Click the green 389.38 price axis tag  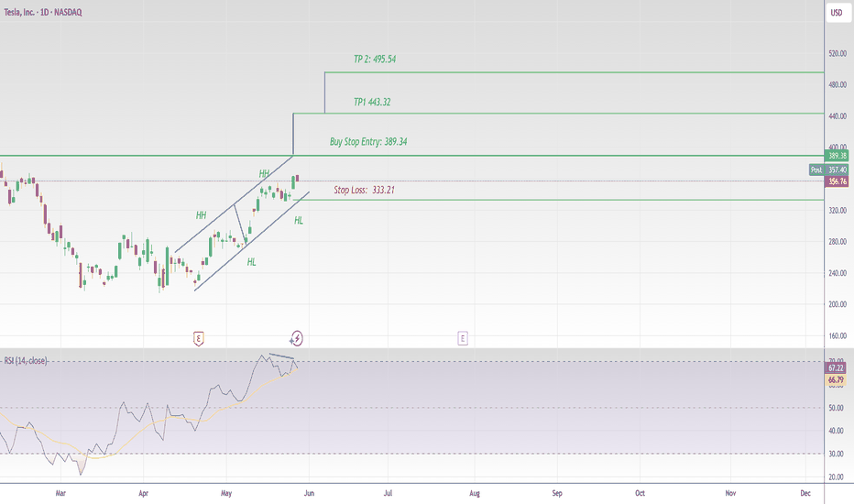click(838, 156)
